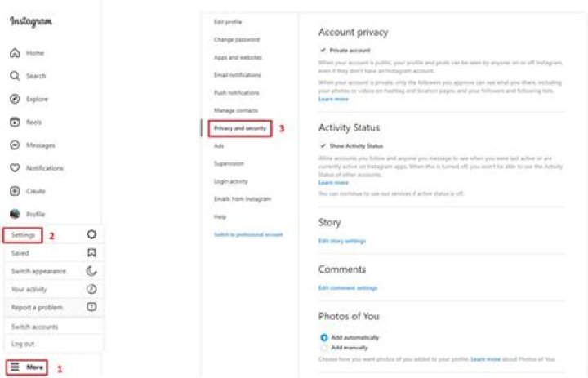Toggle the Show Activity Status checkbox
Screen dimensions: 588x378
coord(323,145)
